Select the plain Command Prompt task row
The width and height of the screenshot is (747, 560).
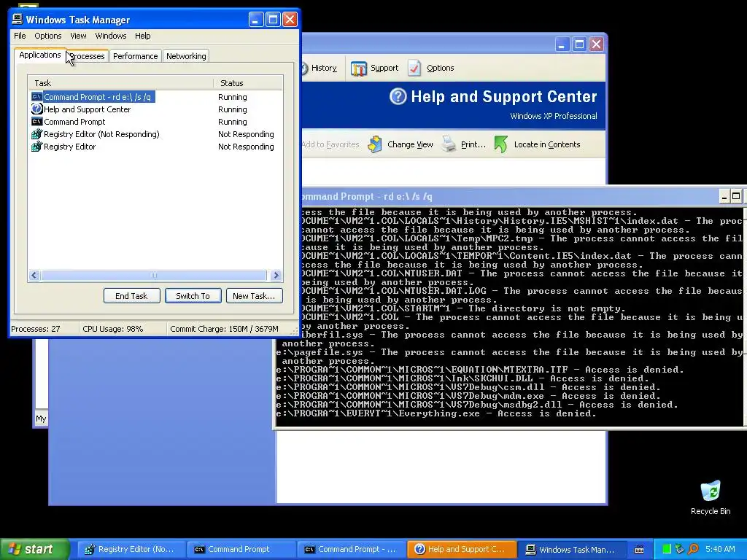tap(155, 122)
